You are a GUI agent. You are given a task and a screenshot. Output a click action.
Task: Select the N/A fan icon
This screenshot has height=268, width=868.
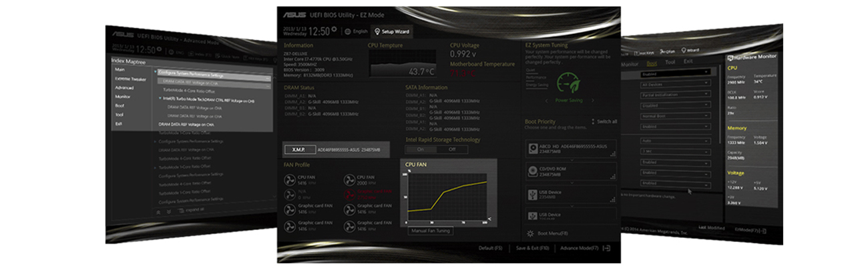290,194
